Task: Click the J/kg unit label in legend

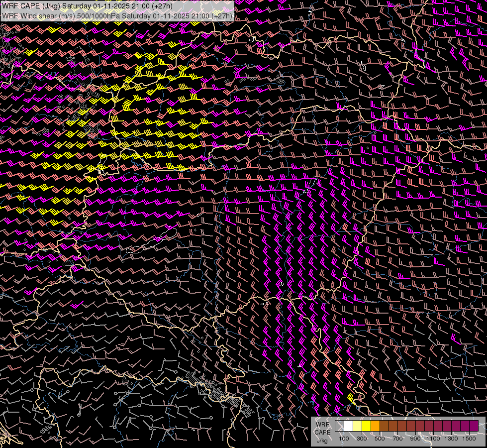Action: click(x=322, y=441)
